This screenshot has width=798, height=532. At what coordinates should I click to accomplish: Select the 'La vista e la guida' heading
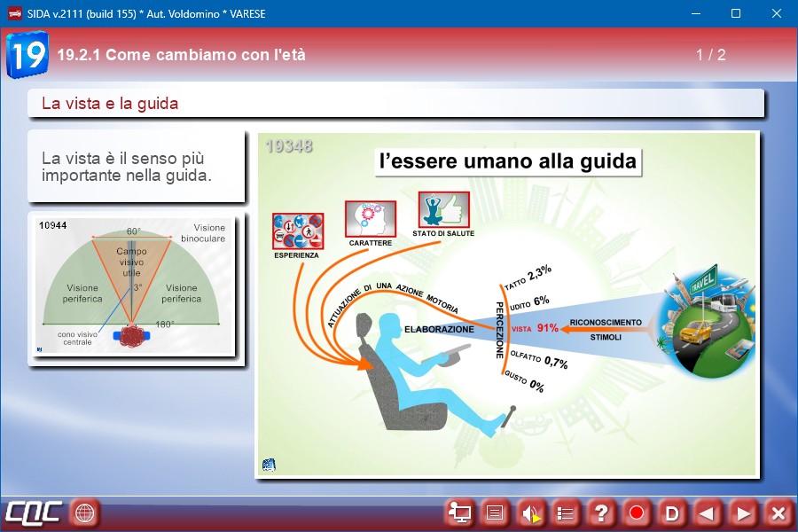[x=110, y=104]
